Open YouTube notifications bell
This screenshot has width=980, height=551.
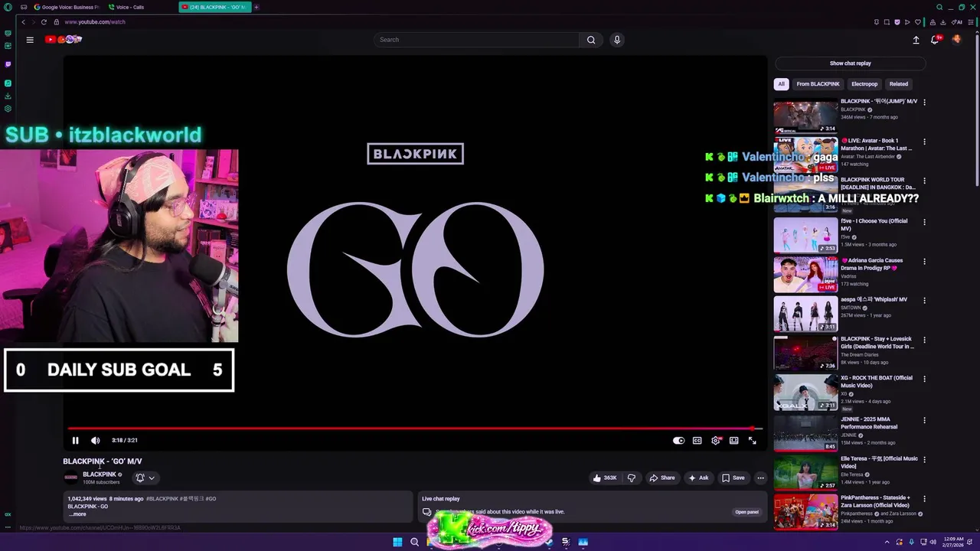tap(935, 40)
